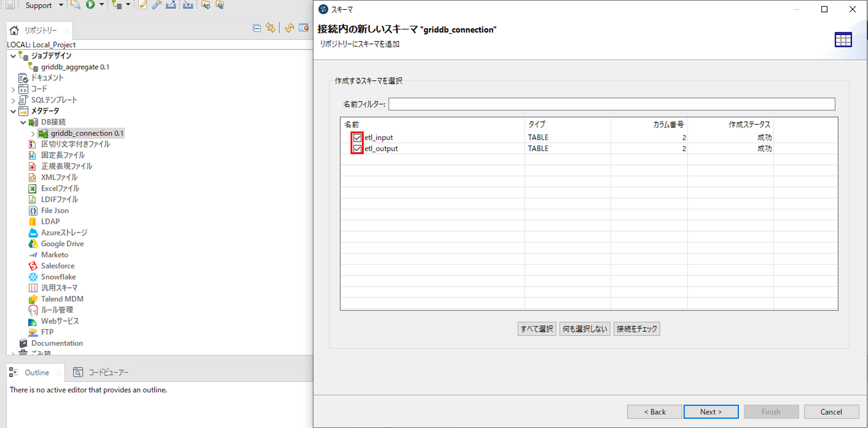This screenshot has width=868, height=428.
Task: Click the Salesforce metadata icon
Action: [33, 266]
